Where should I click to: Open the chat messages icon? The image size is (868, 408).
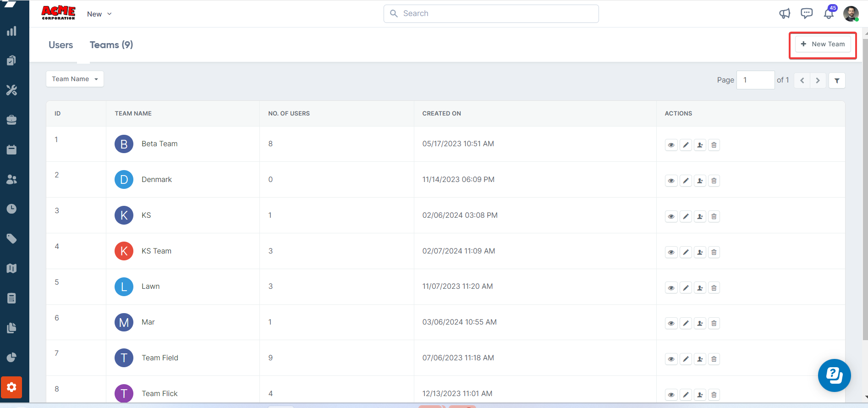tap(807, 14)
